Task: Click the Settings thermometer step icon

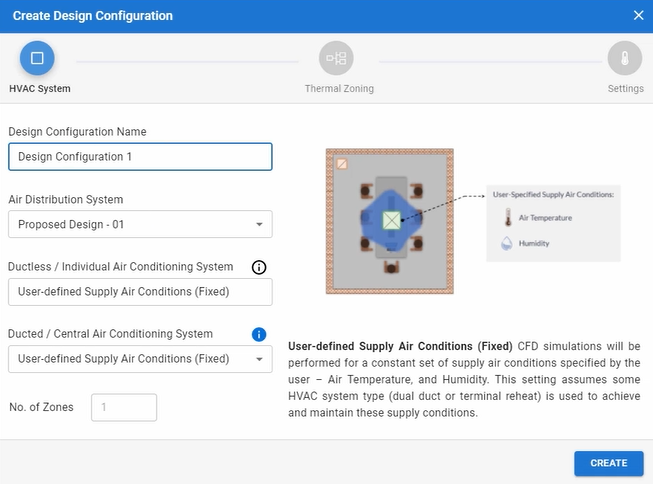Action: coord(624,58)
